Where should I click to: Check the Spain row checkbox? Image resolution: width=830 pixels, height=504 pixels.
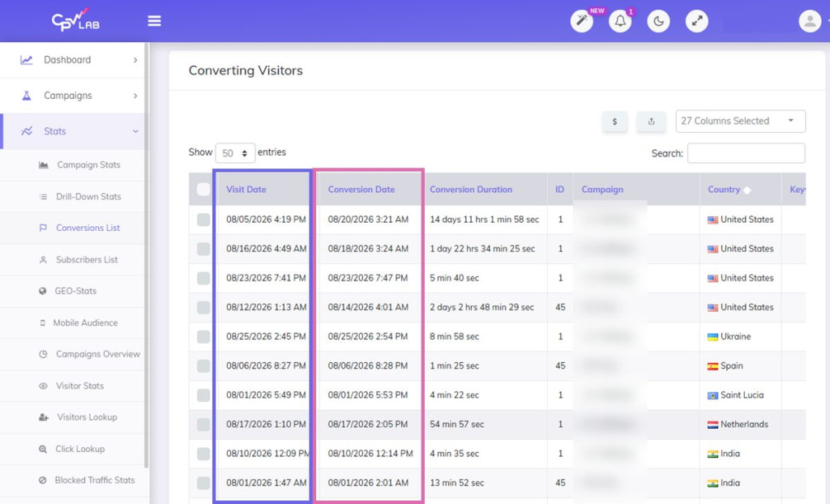[203, 365]
